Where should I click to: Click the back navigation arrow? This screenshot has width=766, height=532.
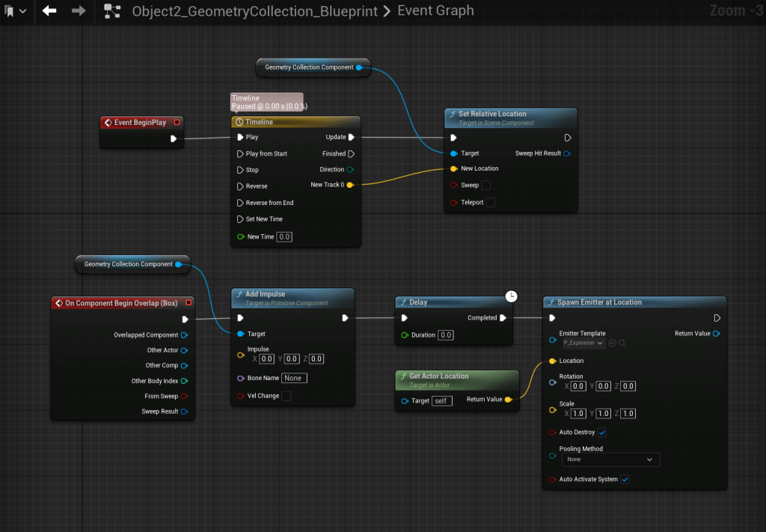[x=49, y=10]
